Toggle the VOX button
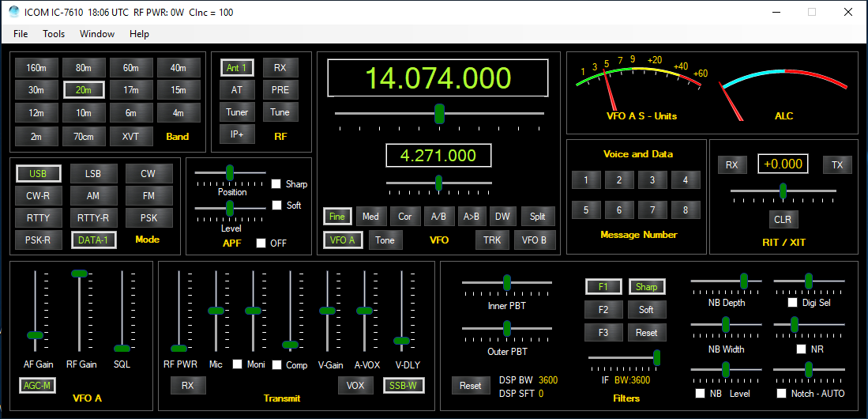This screenshot has width=868, height=419. click(x=355, y=386)
